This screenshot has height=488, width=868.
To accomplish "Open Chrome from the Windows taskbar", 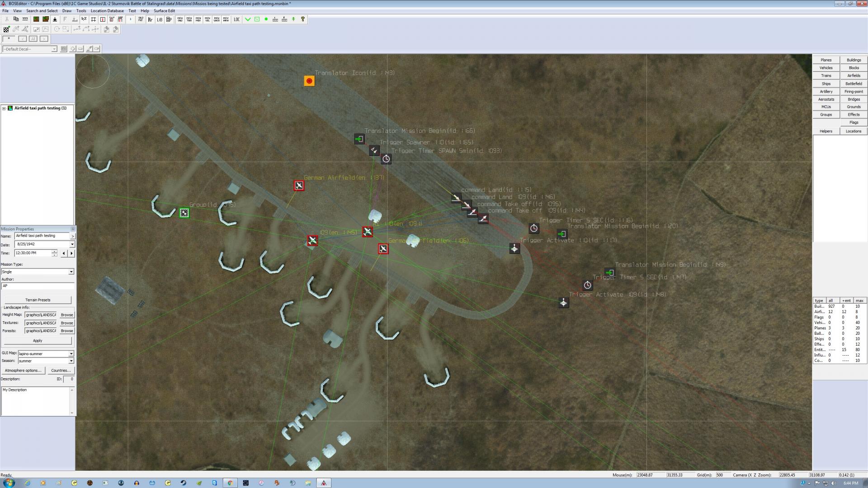I will (x=230, y=483).
